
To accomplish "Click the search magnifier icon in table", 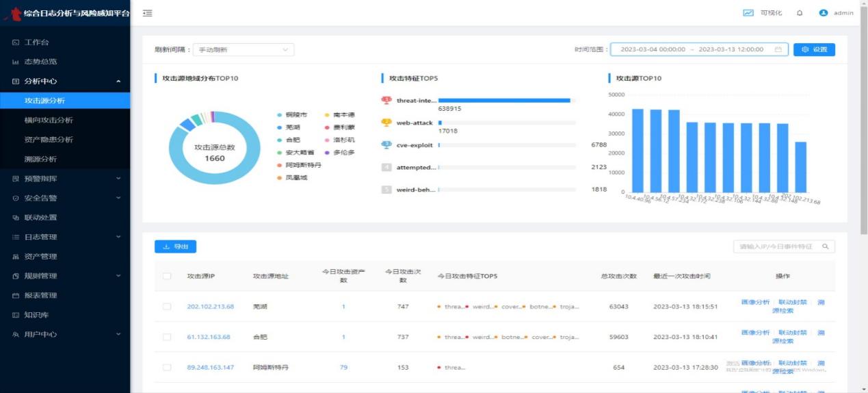I will [826, 246].
